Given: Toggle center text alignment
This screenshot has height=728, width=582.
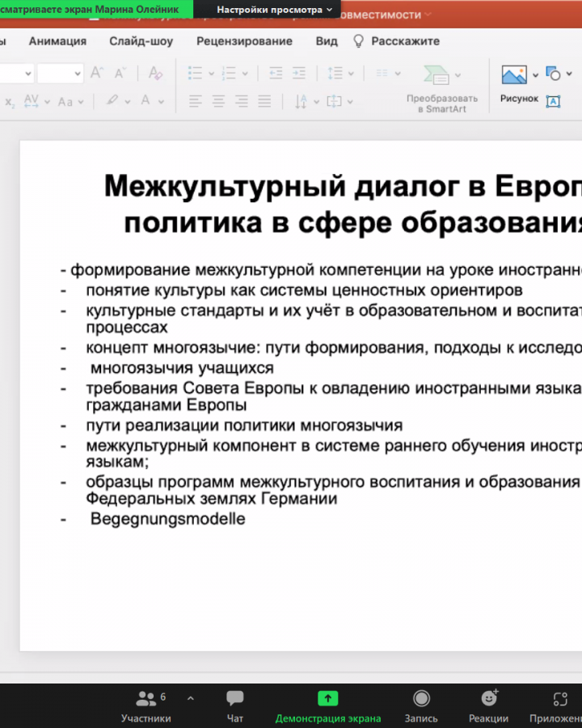Looking at the screenshot, I should pos(218,102).
